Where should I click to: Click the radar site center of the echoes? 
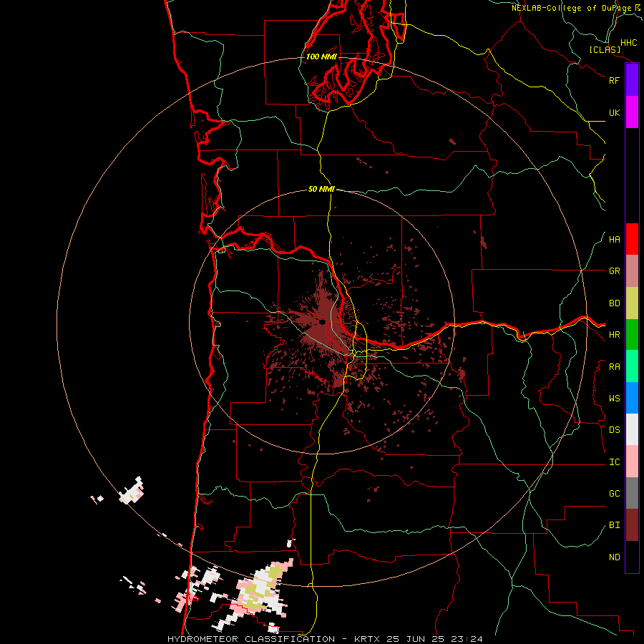click(321, 321)
